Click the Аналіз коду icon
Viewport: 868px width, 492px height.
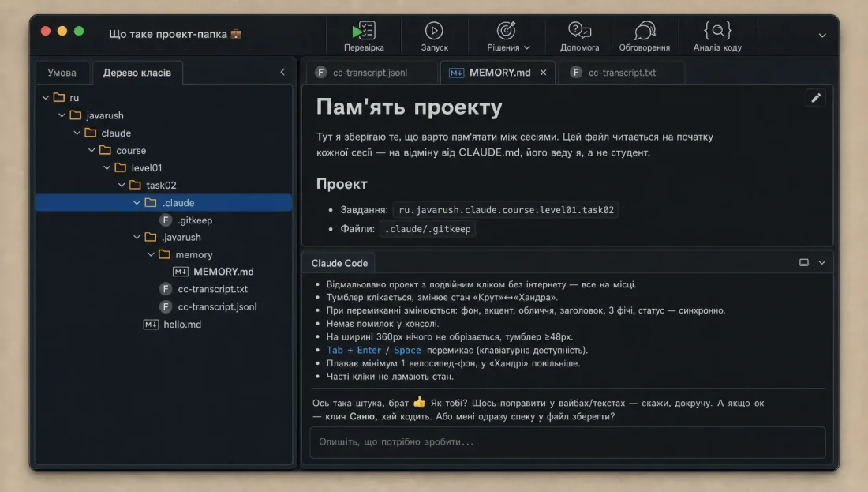point(717,30)
